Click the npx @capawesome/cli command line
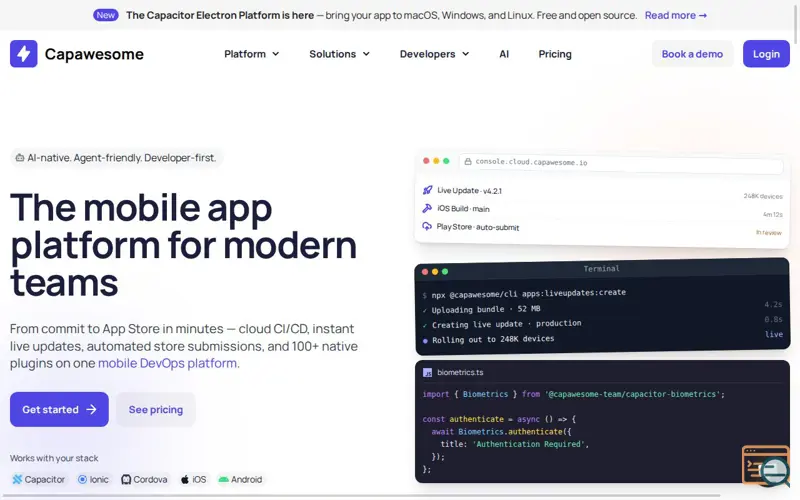The image size is (800, 500). 524,293
